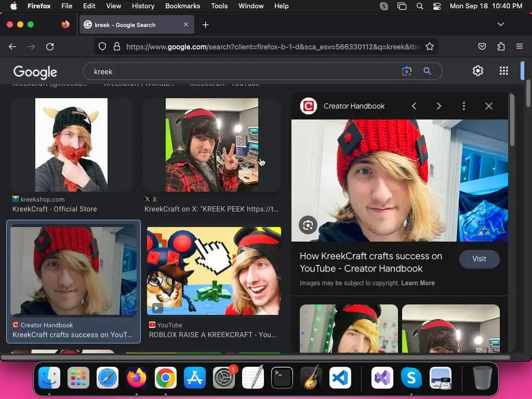The width and height of the screenshot is (532, 399).
Task: Open How KreekCraft crafts success title link
Action: click(371, 262)
